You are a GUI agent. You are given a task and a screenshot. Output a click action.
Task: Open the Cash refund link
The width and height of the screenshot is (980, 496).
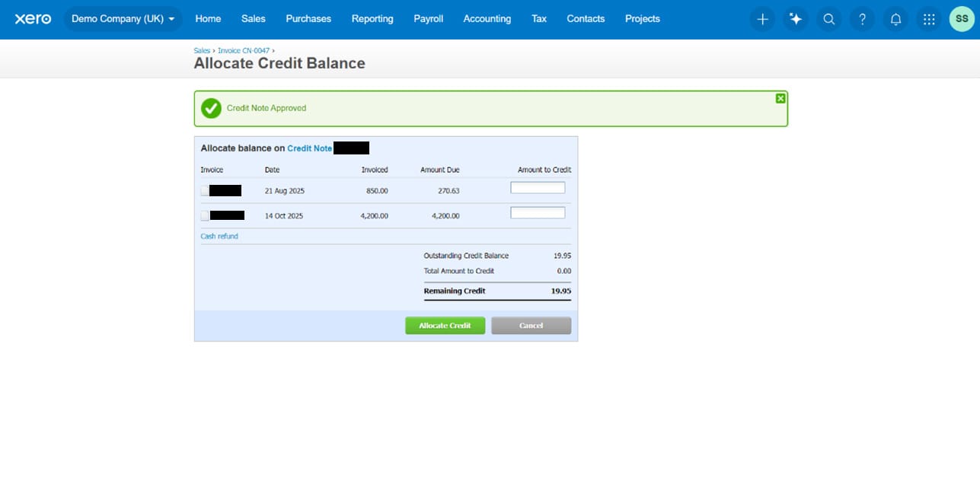coord(219,237)
